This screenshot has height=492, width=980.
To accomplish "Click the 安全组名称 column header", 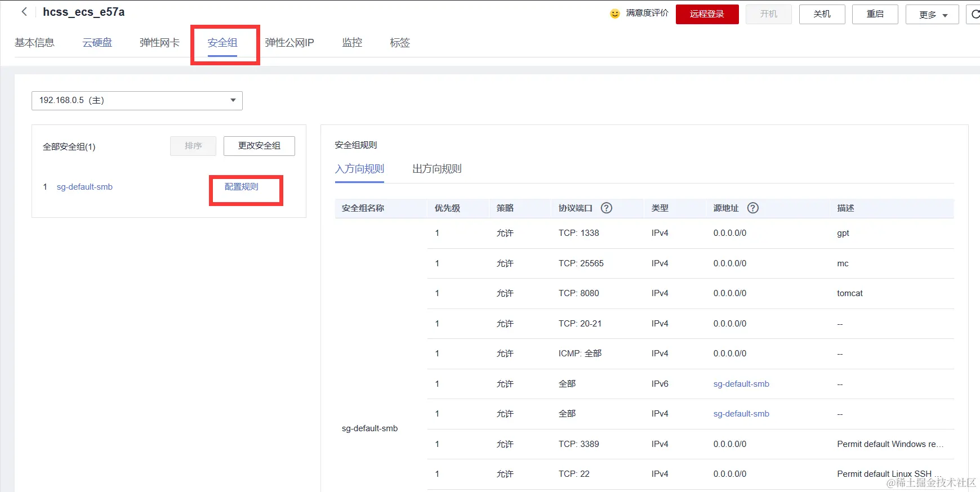I will (x=363, y=208).
